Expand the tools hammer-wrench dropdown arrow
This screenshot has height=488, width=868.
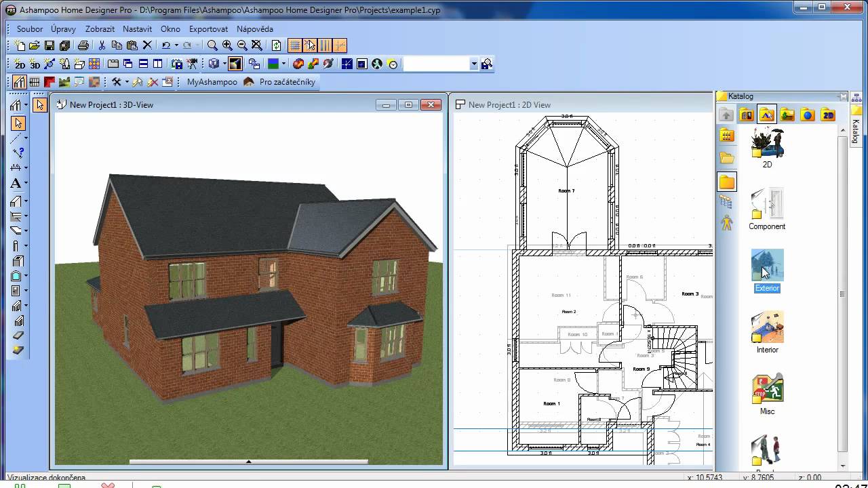point(127,82)
